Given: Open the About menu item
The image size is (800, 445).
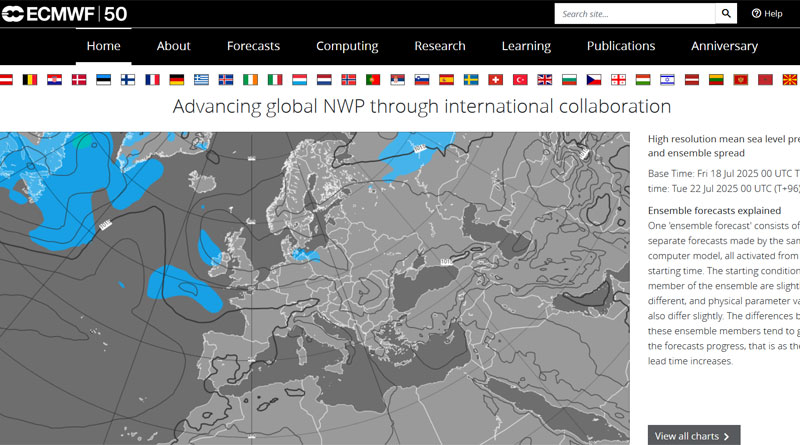Looking at the screenshot, I should pyautogui.click(x=173, y=46).
